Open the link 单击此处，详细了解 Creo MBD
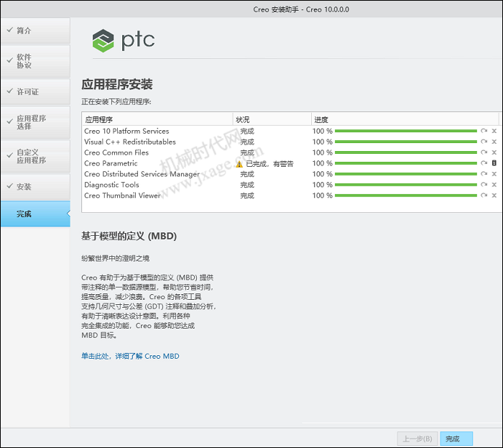The width and height of the screenshot is (503, 448). 130,356
